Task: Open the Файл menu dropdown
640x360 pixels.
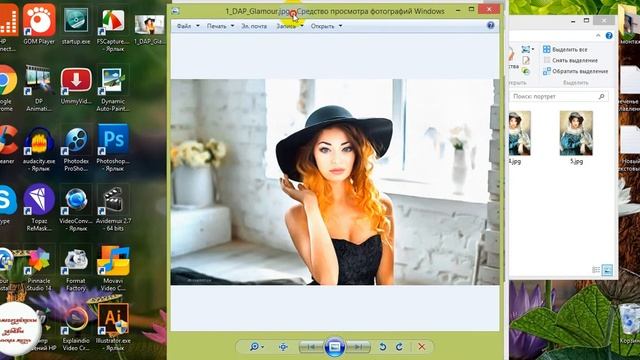Action: click(188, 26)
